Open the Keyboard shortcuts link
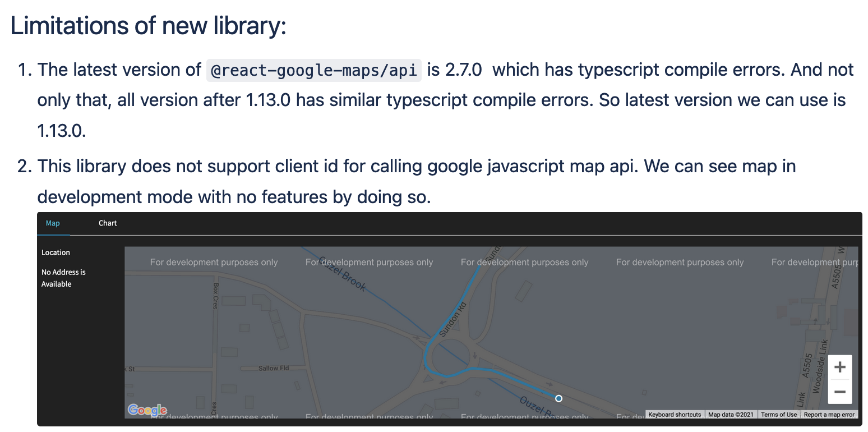Image resolution: width=868 pixels, height=432 pixels. pyautogui.click(x=675, y=414)
